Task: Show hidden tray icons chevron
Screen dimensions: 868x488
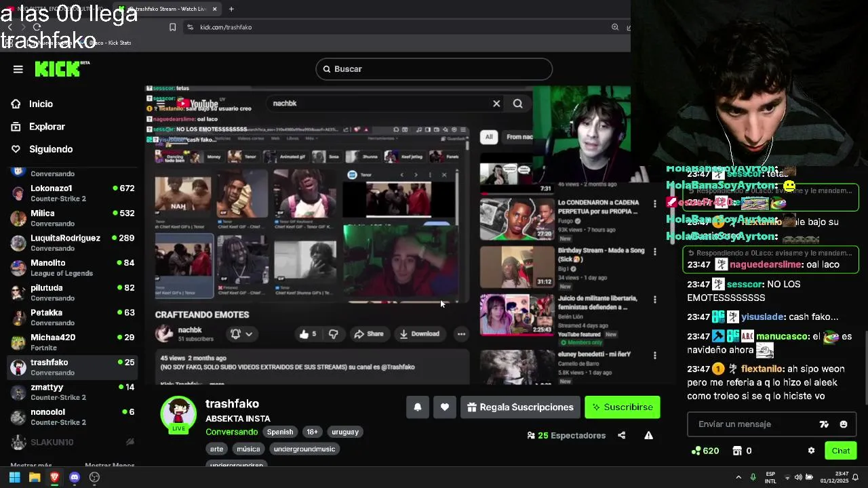Action: 738,477
